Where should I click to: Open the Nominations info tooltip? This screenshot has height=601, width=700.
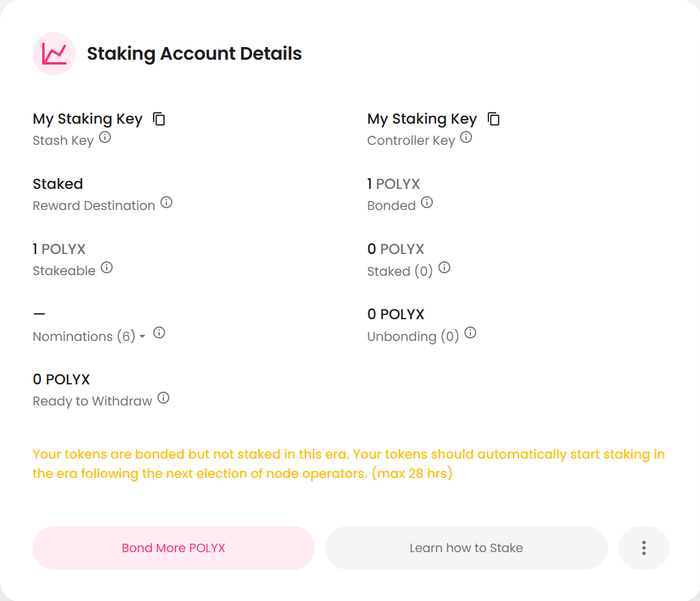[159, 333]
